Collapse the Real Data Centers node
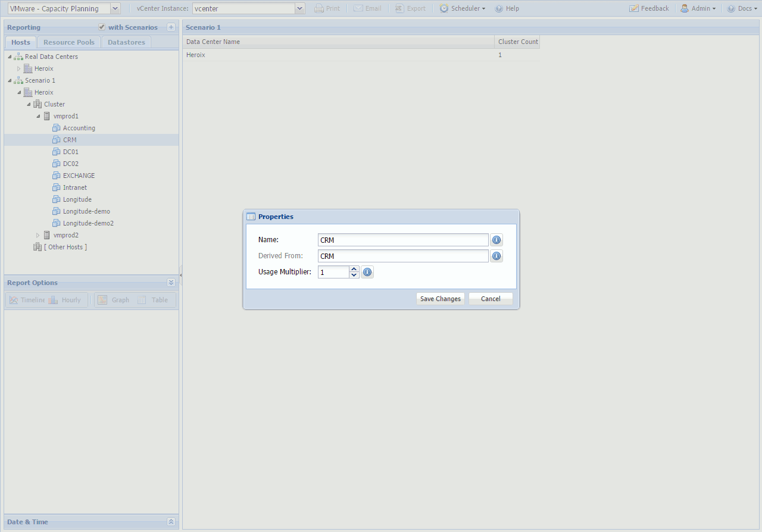The width and height of the screenshot is (762, 532). point(9,57)
